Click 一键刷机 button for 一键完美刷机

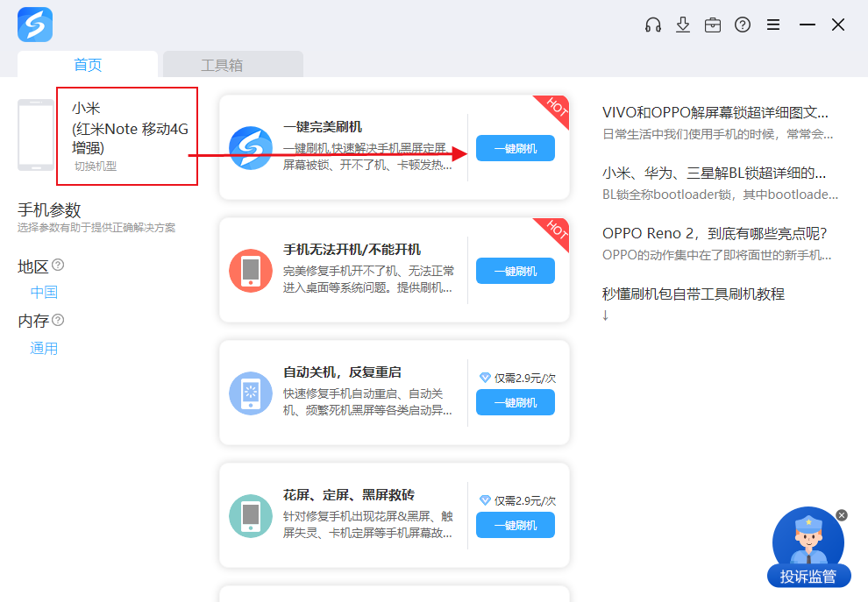click(516, 148)
